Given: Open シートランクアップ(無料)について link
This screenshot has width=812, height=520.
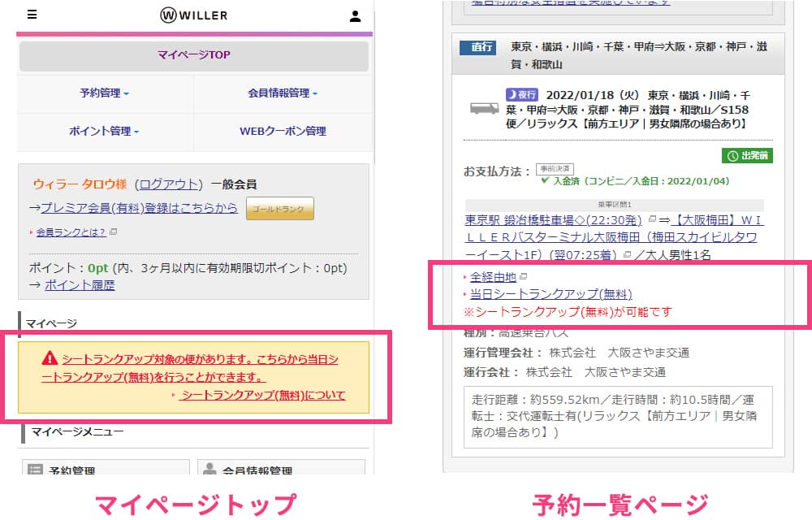Looking at the screenshot, I should pyautogui.click(x=262, y=395).
